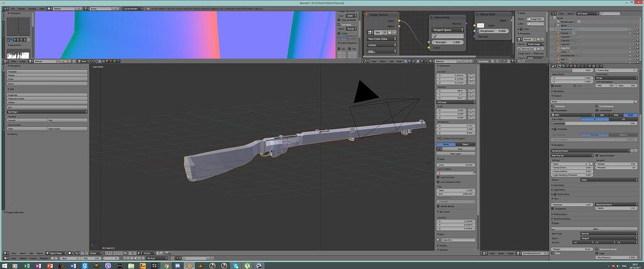644x269 pixels.
Task: Toggle Selected to Active bake checkbox
Action: coord(596,249)
